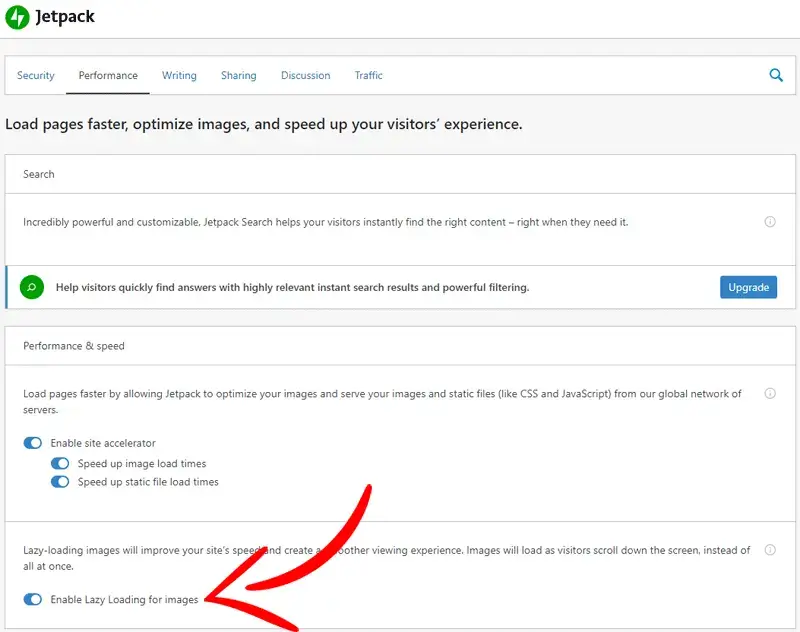This screenshot has height=632, width=800.
Task: Go to the Sharing tab
Action: pos(239,75)
